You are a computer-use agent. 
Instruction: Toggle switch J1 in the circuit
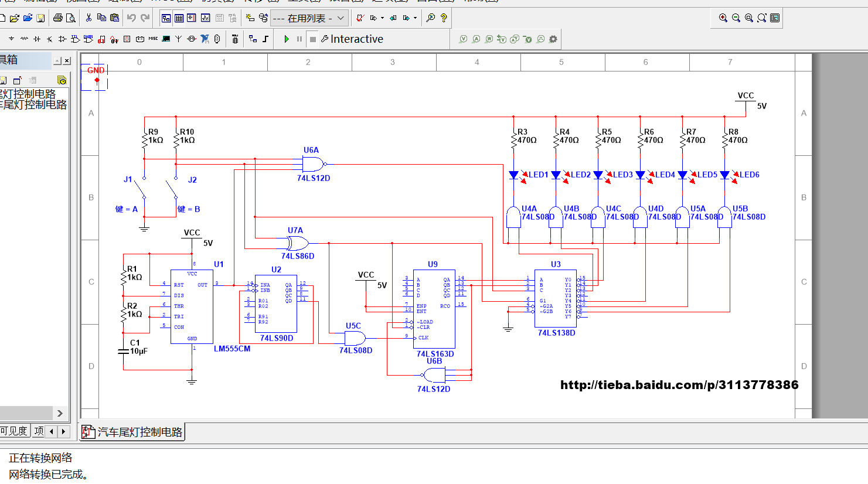tap(139, 188)
